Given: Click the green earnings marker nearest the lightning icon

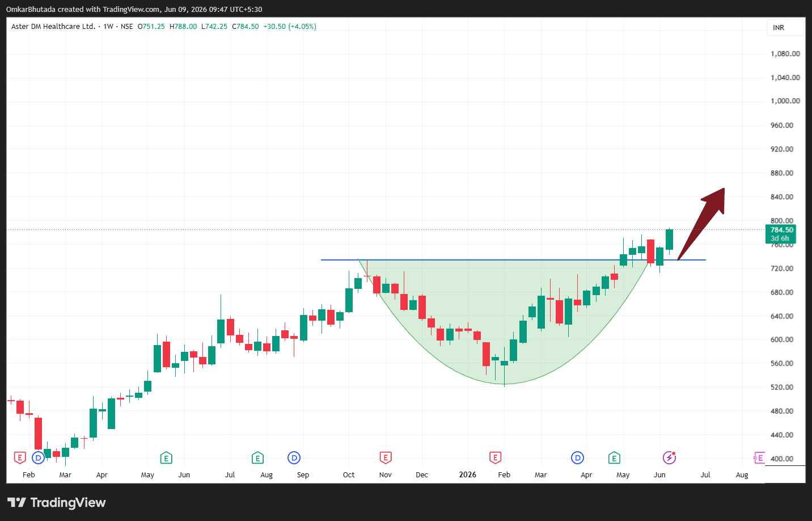Looking at the screenshot, I should [614, 457].
